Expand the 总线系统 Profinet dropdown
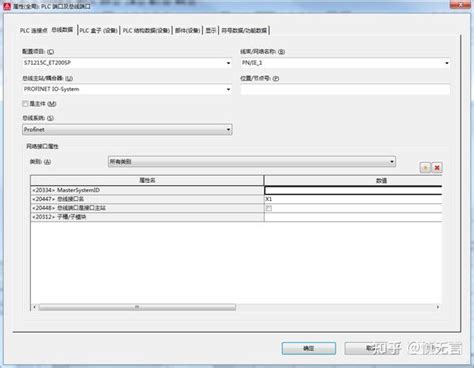This screenshot has width=474, height=368. pos(127,129)
